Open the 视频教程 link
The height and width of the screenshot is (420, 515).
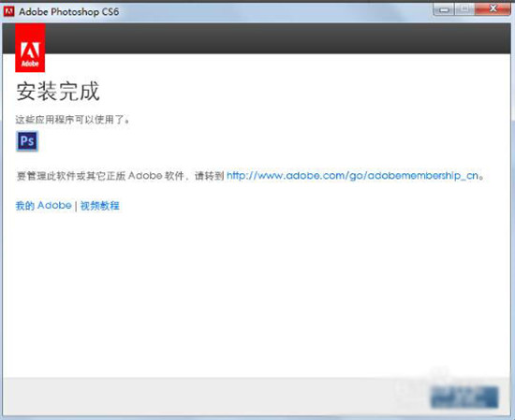(100, 206)
